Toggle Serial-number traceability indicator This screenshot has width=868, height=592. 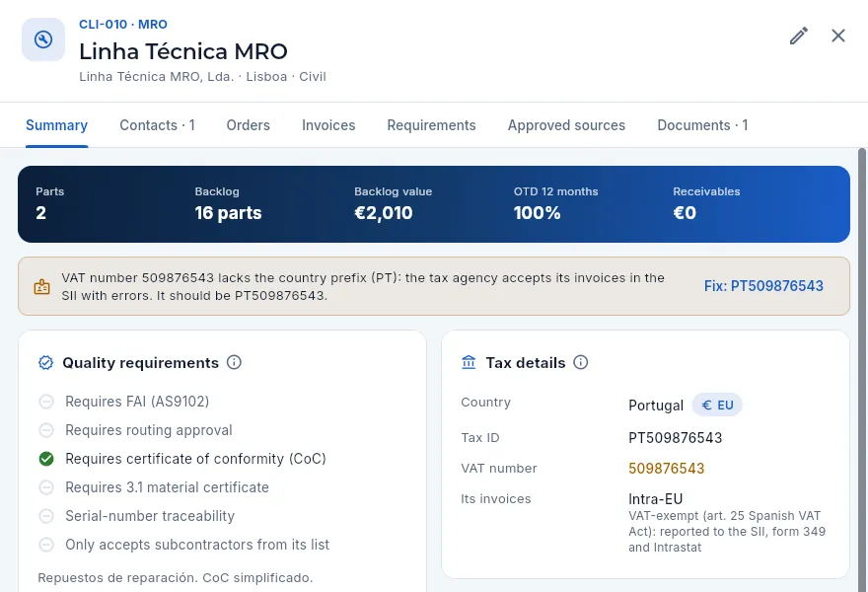point(46,516)
